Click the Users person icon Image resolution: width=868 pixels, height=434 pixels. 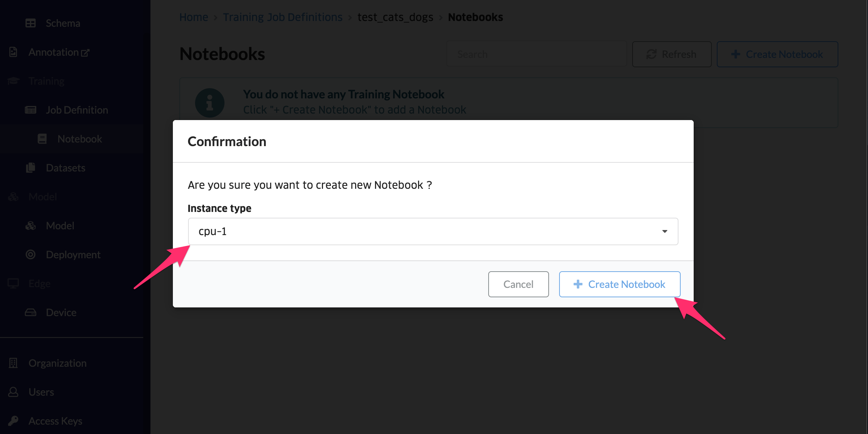tap(13, 392)
